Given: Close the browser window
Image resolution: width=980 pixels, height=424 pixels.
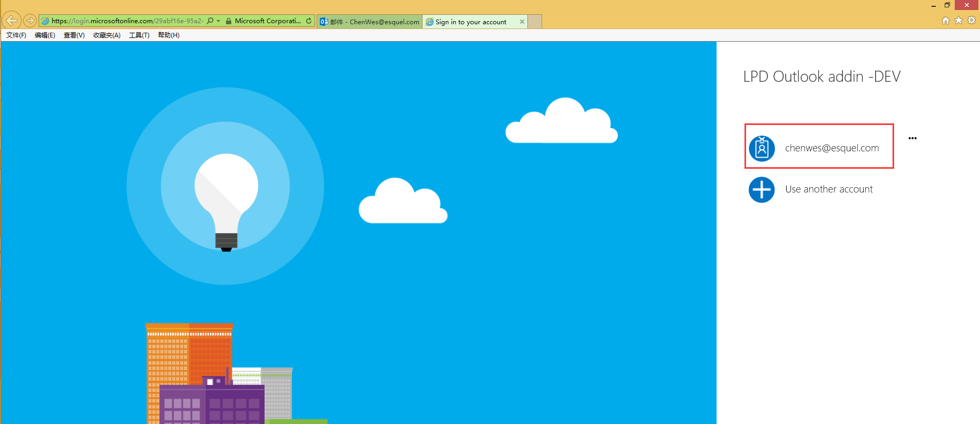Looking at the screenshot, I should [967, 5].
